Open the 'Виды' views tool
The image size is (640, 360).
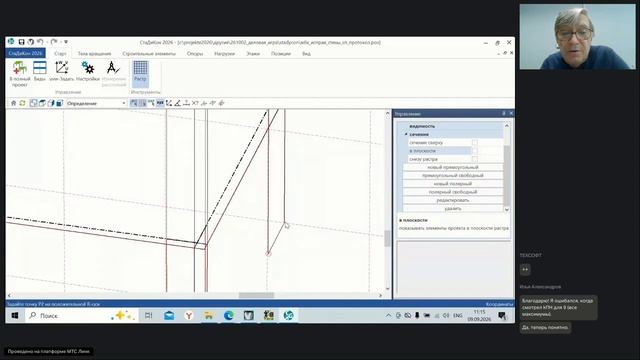point(40,71)
